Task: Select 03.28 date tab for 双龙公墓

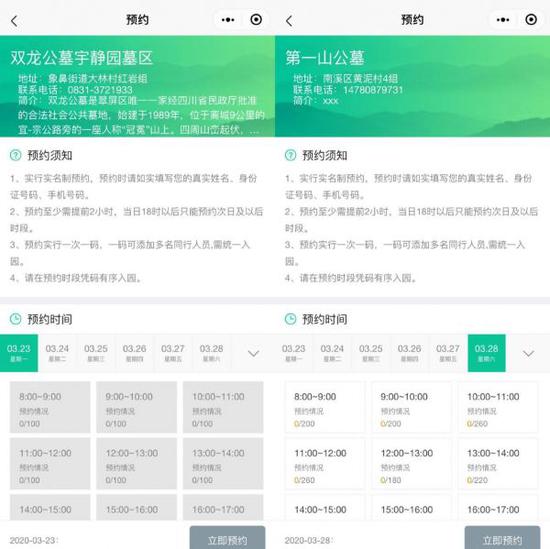Action: coord(212,353)
